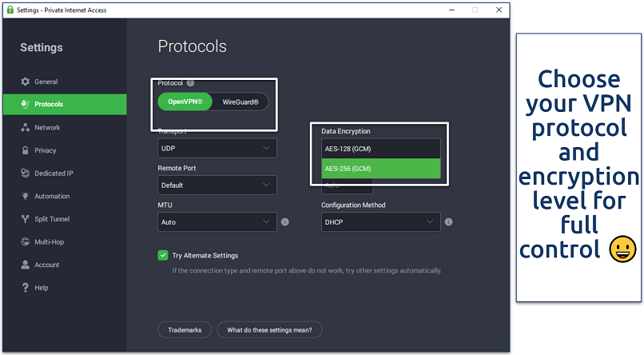Open the Configuration Method DHCP dropdown
644x355 pixels.
pos(381,222)
